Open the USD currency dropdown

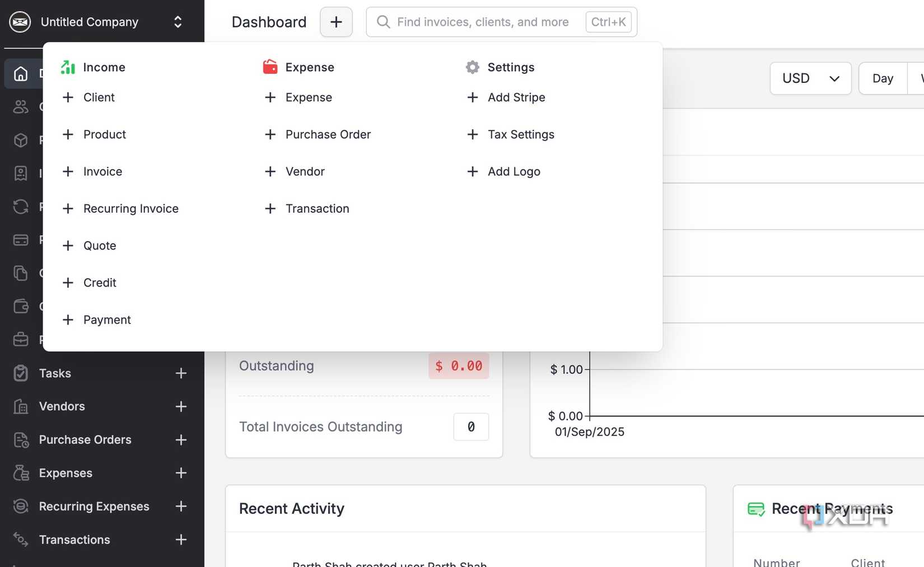point(810,78)
